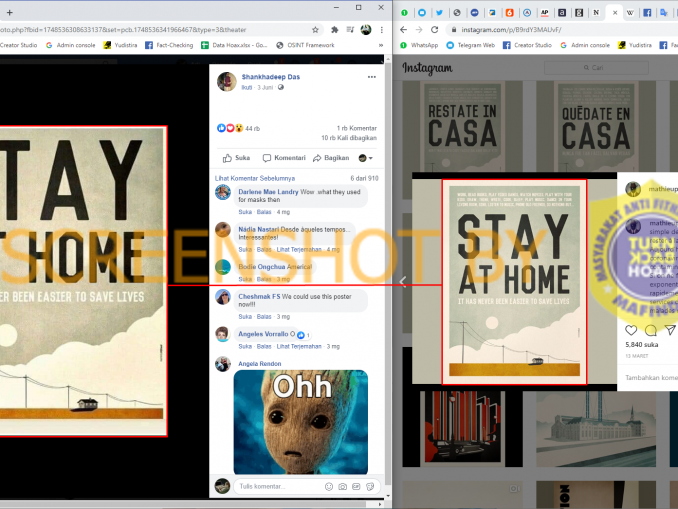Open the Groot Ohh GIF

click(x=301, y=422)
